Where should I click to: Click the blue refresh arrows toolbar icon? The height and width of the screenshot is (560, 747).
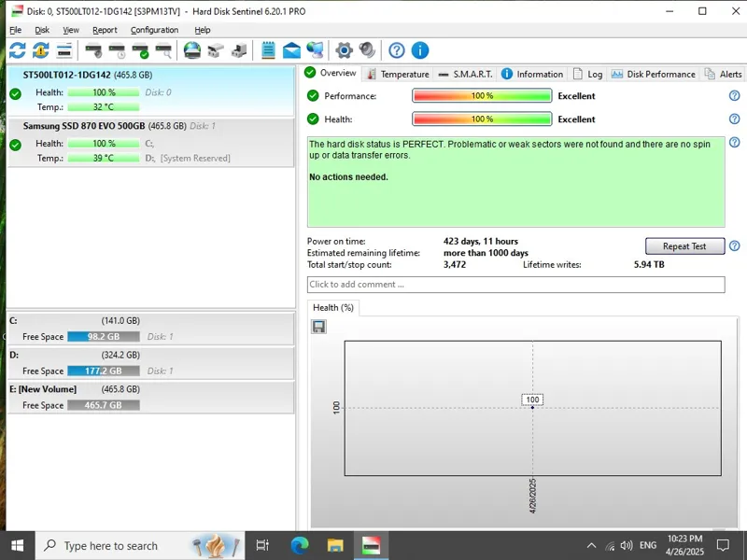pos(17,50)
